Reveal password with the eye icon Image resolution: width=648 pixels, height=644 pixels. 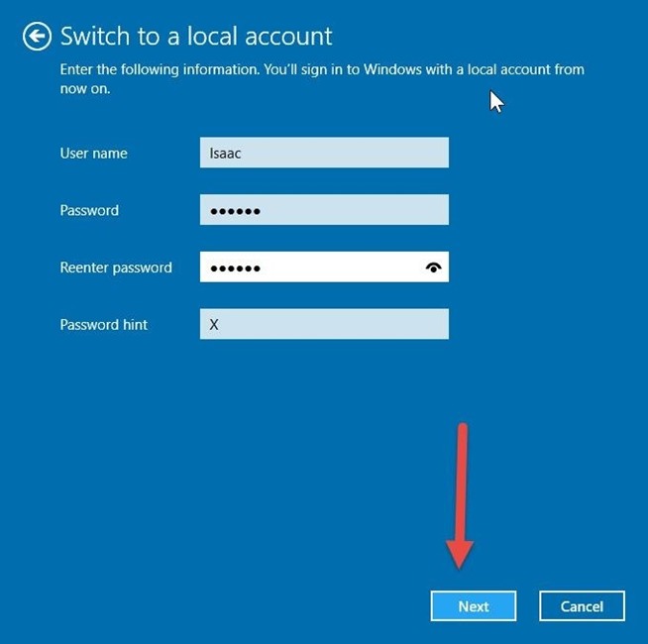click(x=433, y=268)
